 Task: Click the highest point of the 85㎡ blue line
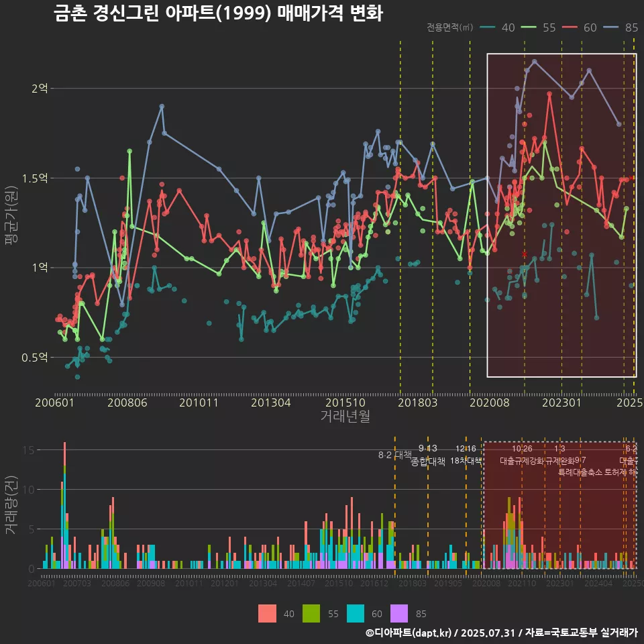535,62
